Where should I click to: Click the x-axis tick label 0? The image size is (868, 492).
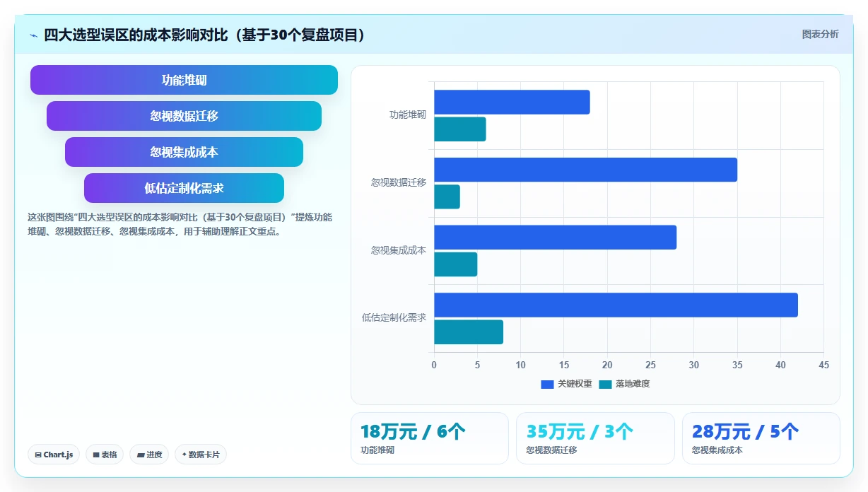pyautogui.click(x=434, y=365)
